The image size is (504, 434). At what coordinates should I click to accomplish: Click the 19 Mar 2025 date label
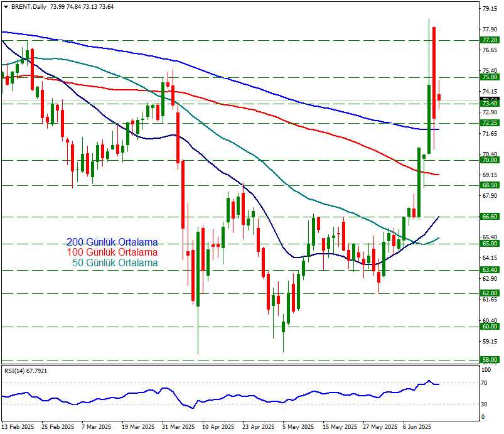(138, 427)
